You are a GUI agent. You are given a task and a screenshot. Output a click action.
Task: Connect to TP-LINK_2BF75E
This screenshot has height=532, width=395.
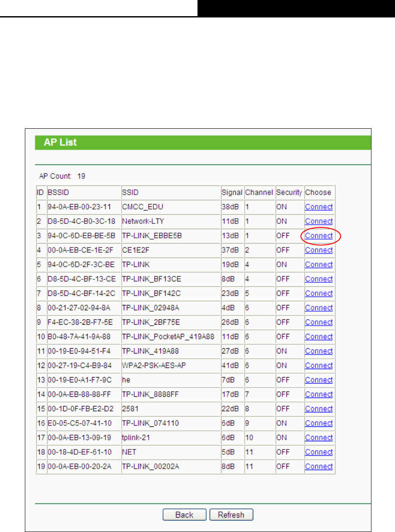(x=319, y=322)
